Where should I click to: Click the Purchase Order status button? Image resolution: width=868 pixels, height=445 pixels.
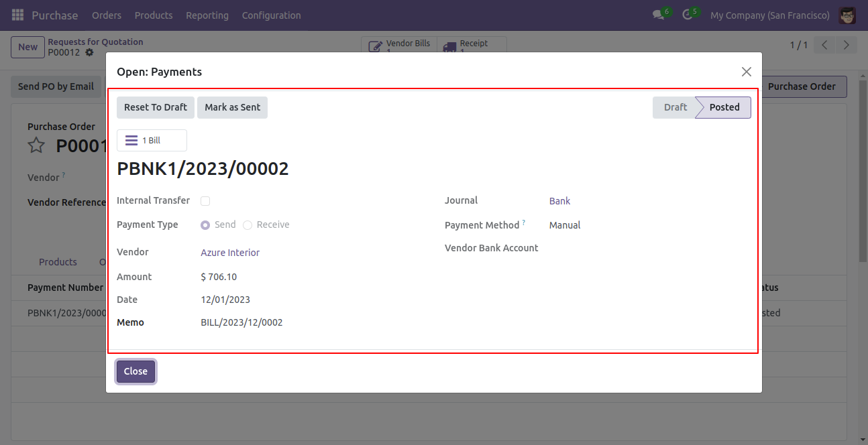point(804,86)
